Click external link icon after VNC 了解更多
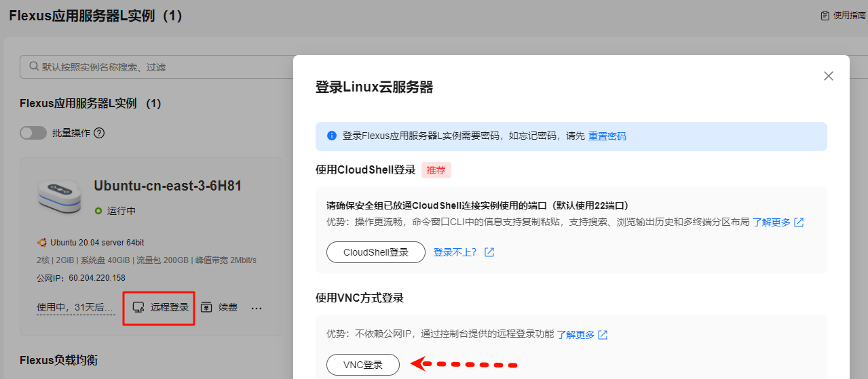Screen dimensions: 868x379 (x=603, y=335)
